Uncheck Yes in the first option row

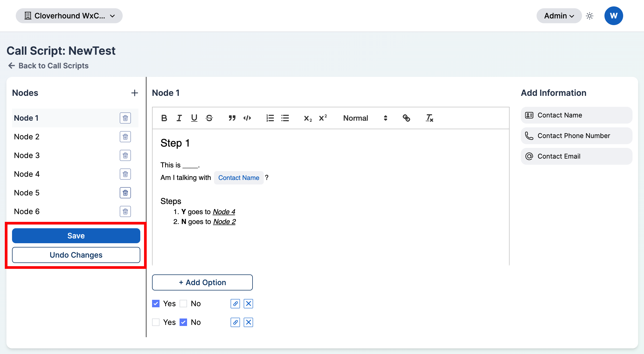(156, 304)
